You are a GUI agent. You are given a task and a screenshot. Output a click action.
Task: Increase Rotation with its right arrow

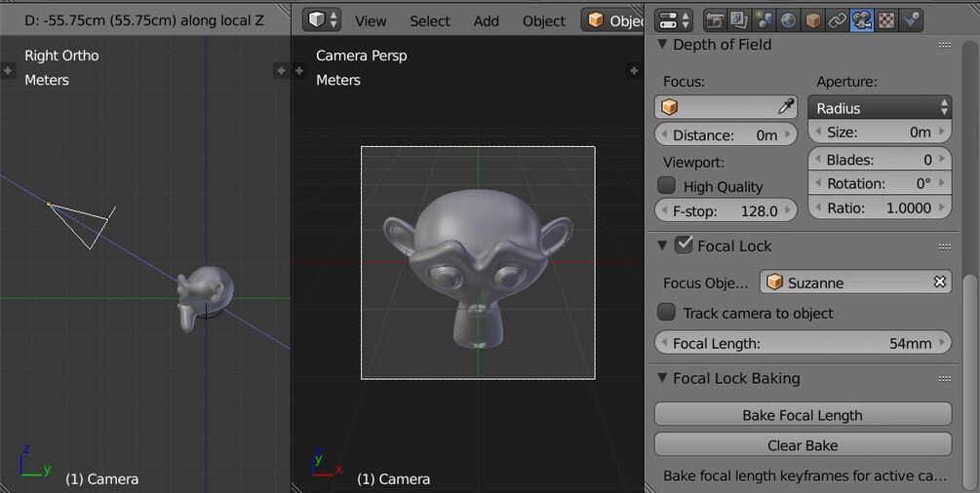pos(943,184)
